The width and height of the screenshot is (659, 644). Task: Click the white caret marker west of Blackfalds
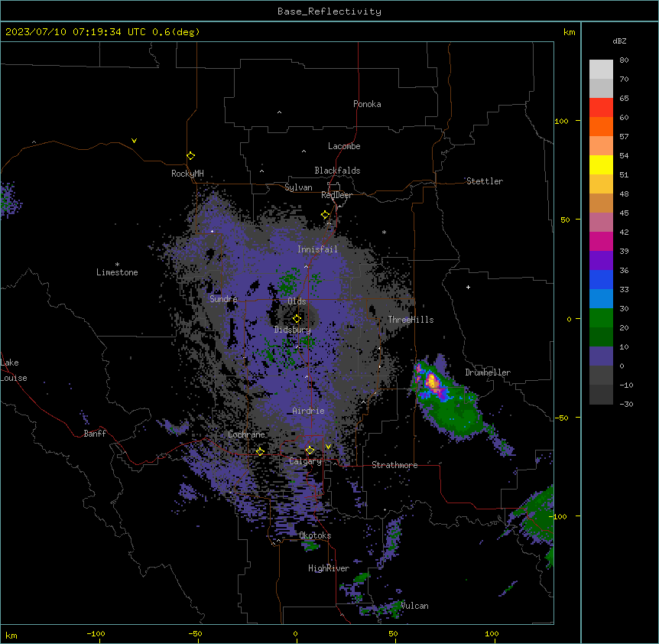click(x=261, y=171)
